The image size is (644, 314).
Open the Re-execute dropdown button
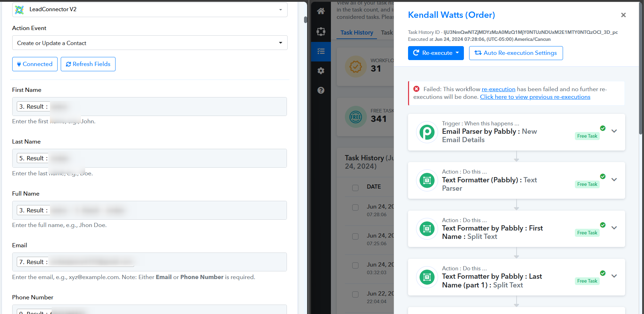436,53
